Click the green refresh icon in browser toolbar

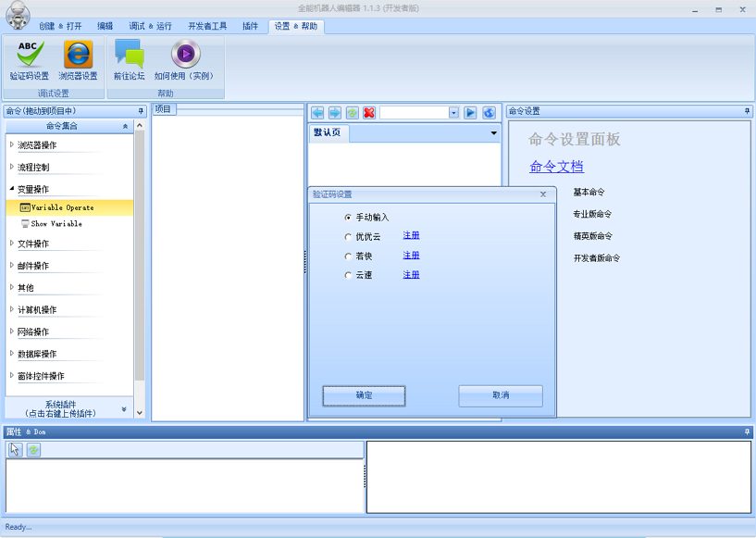click(x=353, y=113)
